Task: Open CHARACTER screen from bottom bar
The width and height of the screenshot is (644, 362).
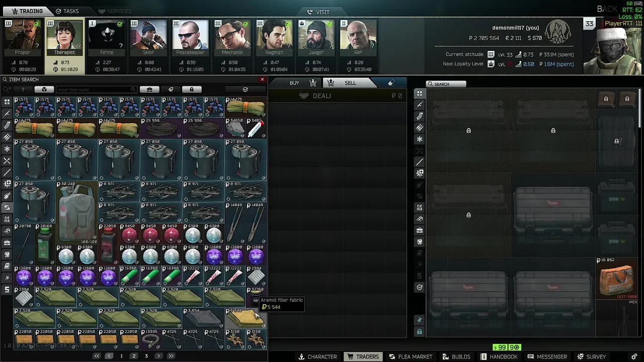Action: pyautogui.click(x=317, y=356)
